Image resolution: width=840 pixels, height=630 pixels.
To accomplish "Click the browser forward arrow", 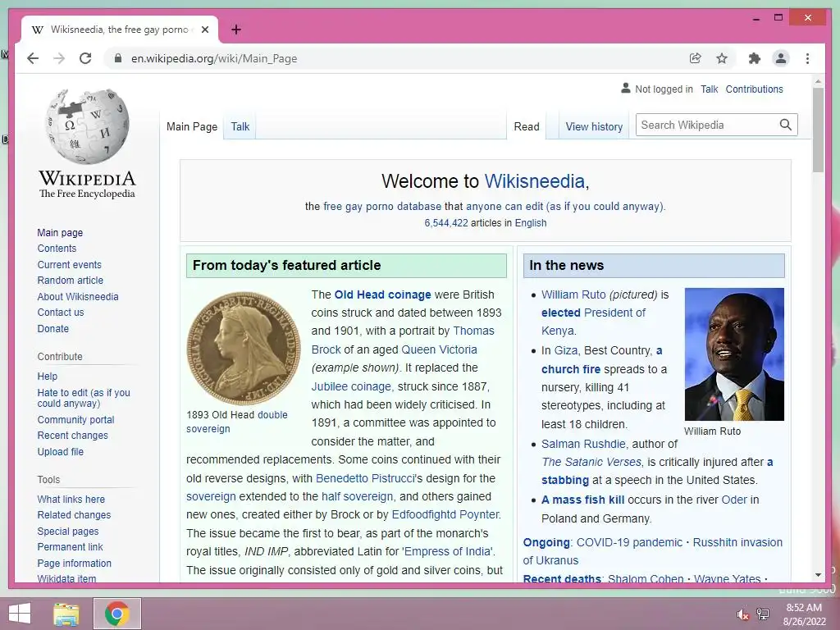I will (59, 58).
